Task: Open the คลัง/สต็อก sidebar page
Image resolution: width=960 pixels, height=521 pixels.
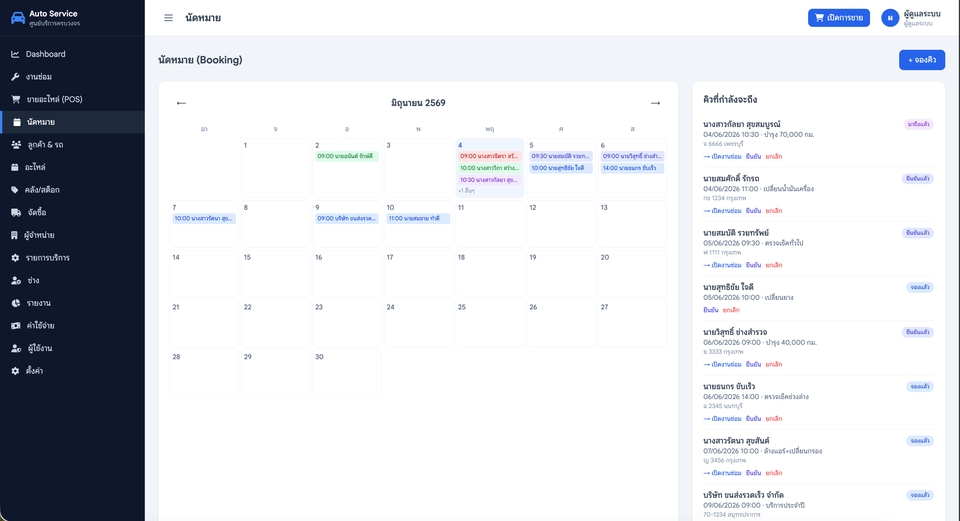Action: (72, 190)
